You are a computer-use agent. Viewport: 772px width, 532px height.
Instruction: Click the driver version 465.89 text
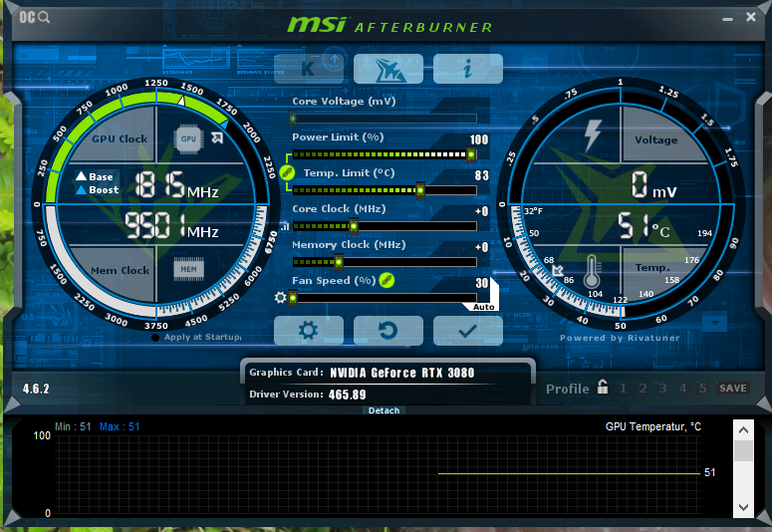tap(347, 396)
